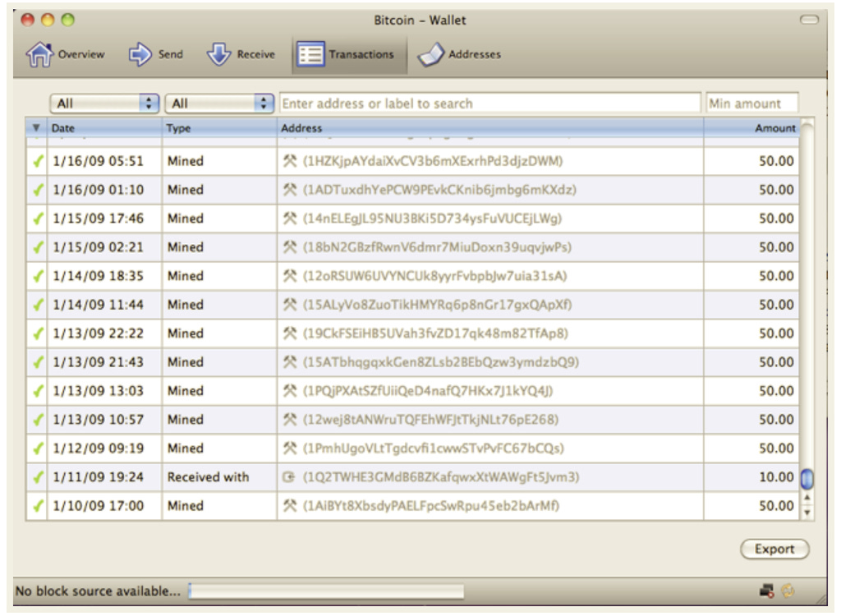841x616 pixels.
Task: Click the Send arrow icon
Action: click(x=140, y=55)
